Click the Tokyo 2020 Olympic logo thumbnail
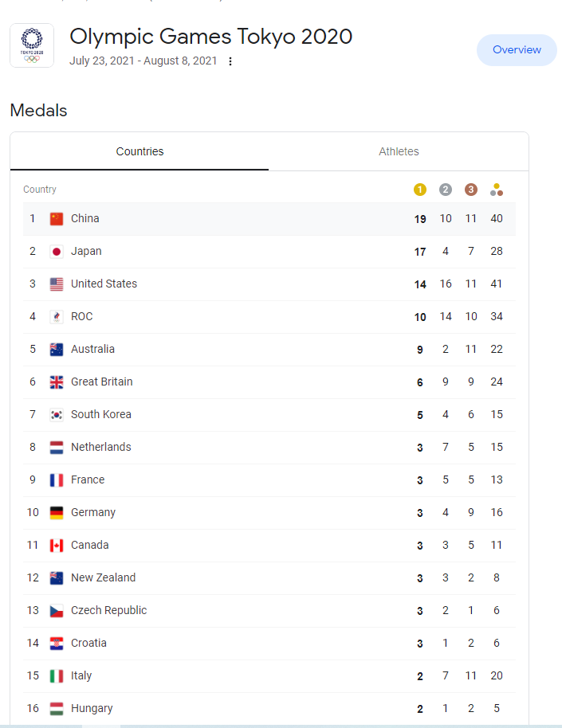562x728 pixels. 32,45
